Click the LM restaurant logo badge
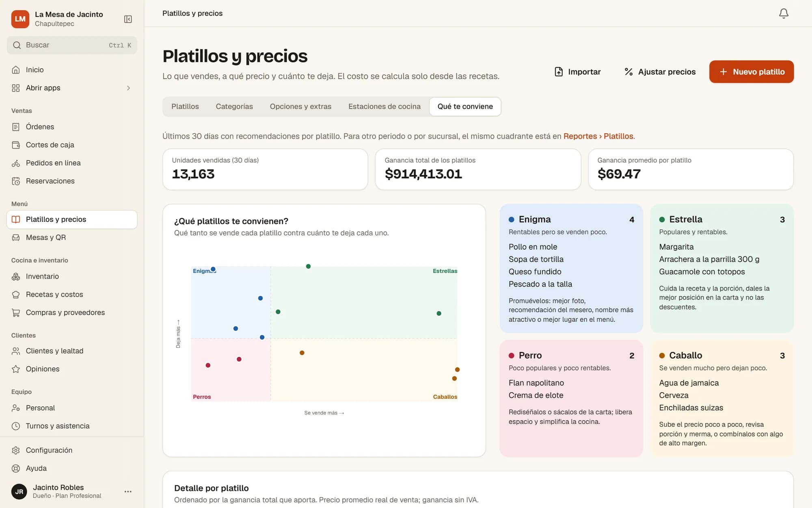812x508 pixels. click(20, 19)
